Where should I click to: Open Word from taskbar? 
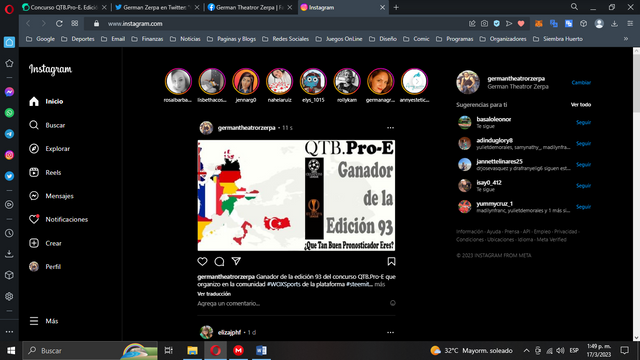(x=261, y=351)
